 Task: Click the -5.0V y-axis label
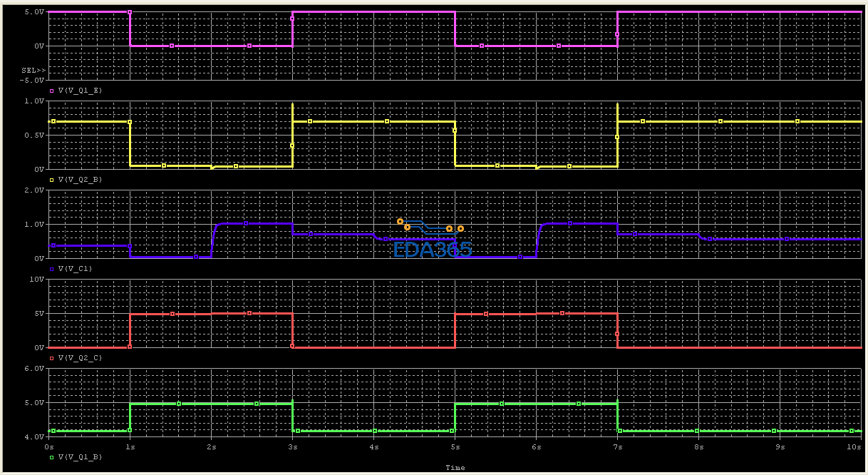pos(33,80)
